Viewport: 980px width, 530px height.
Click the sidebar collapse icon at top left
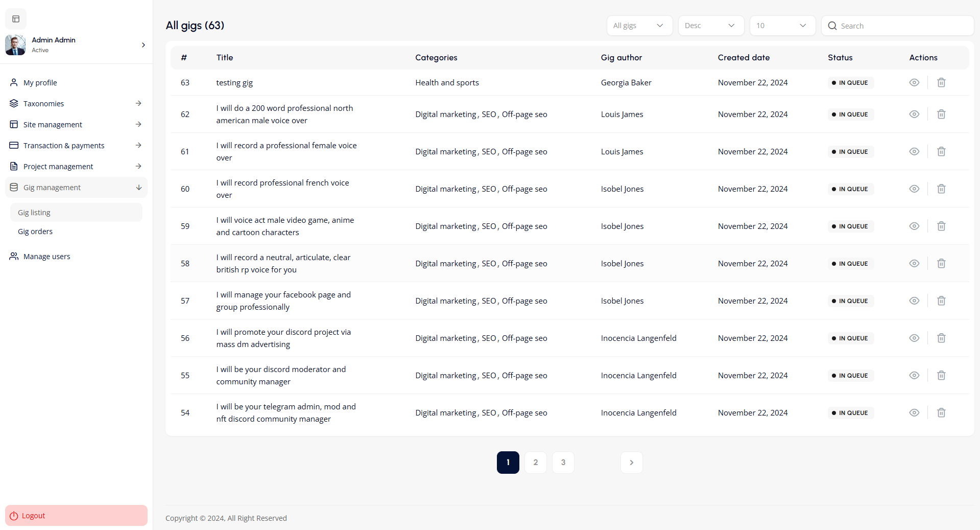tap(16, 19)
